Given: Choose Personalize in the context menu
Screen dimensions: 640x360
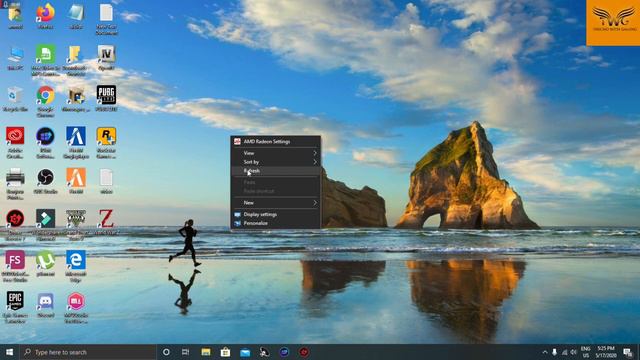Looking at the screenshot, I should pos(276,223).
